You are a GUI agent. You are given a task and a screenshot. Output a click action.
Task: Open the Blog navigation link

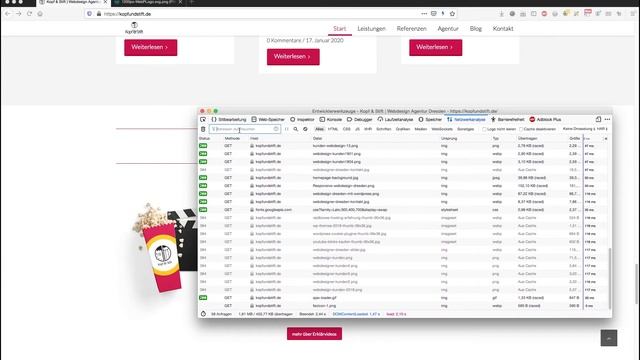coord(476,29)
